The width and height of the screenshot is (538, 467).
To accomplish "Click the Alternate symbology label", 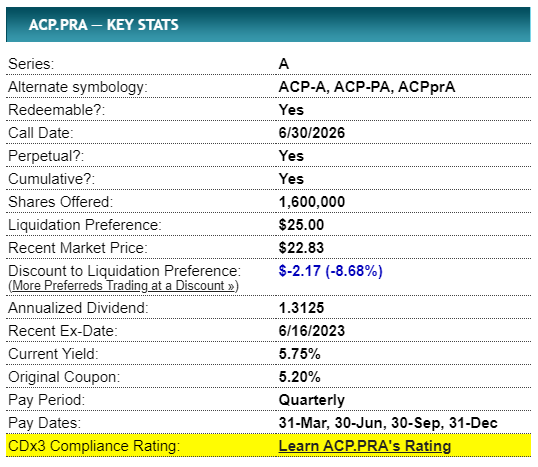I will point(78,87).
